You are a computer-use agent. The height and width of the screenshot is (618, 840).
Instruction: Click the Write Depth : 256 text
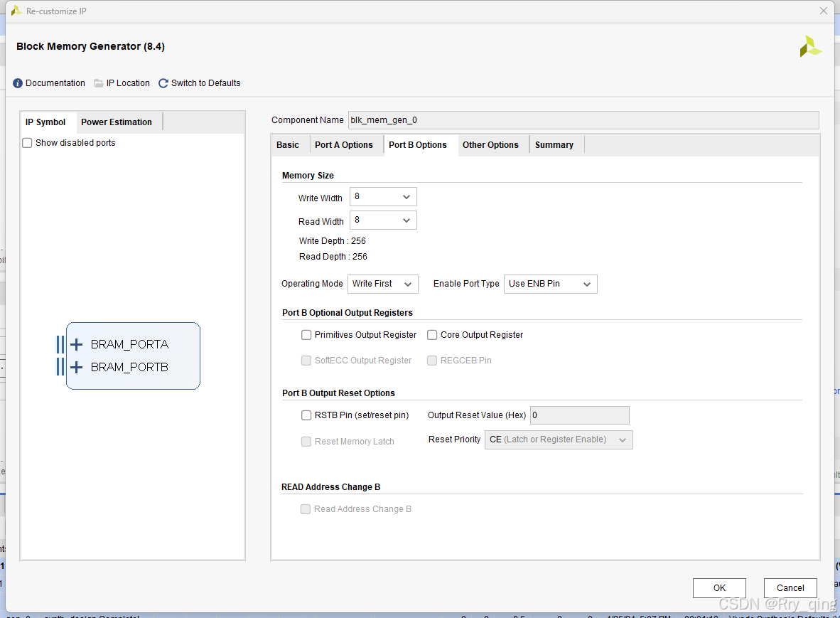tap(332, 241)
